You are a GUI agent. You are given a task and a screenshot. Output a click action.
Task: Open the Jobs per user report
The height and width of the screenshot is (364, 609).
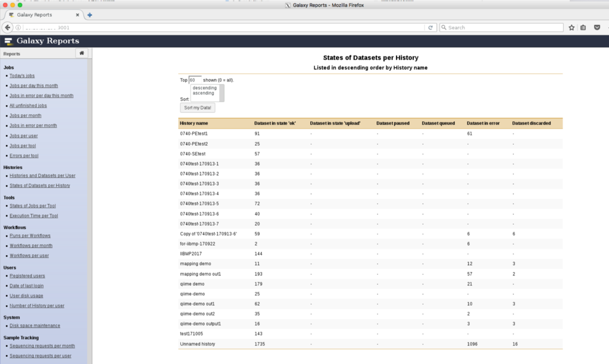24,136
